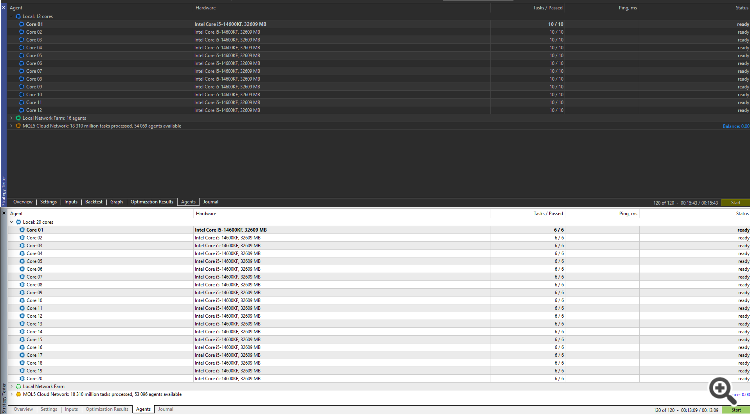Click Tasks / Passed column header in light panel
This screenshot has height=417, width=750.
pos(548,214)
